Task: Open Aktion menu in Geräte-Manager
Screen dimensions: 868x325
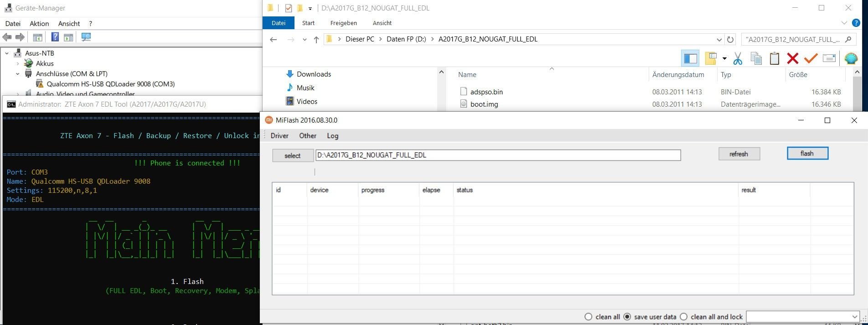Action: coord(39,24)
